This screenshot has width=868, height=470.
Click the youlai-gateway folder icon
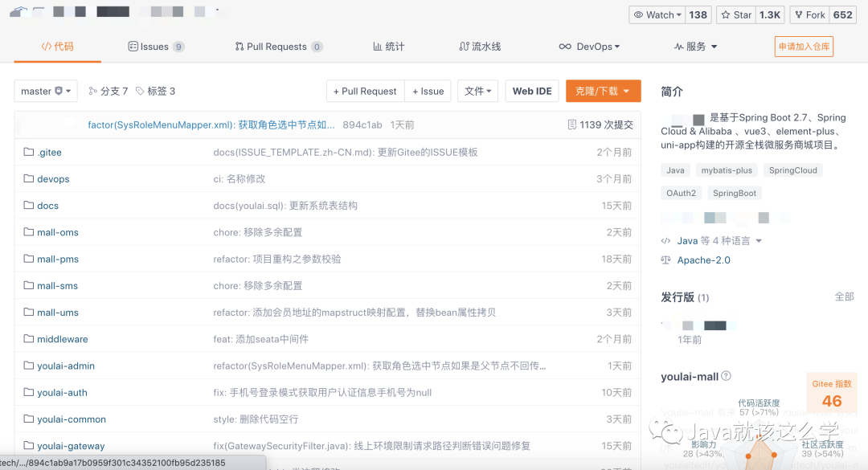pos(29,445)
